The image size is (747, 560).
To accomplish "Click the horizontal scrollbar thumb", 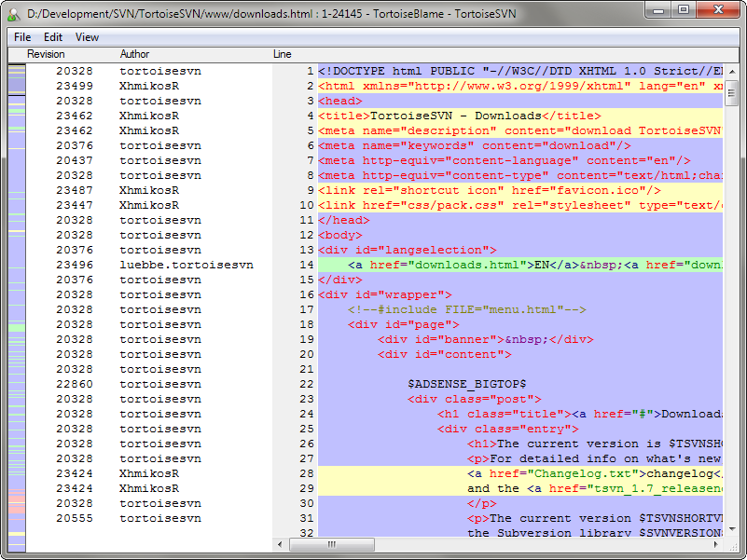I will pyautogui.click(x=332, y=544).
